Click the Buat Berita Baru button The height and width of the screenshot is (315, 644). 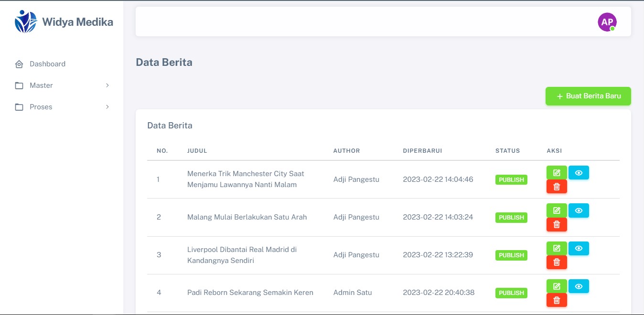(588, 96)
